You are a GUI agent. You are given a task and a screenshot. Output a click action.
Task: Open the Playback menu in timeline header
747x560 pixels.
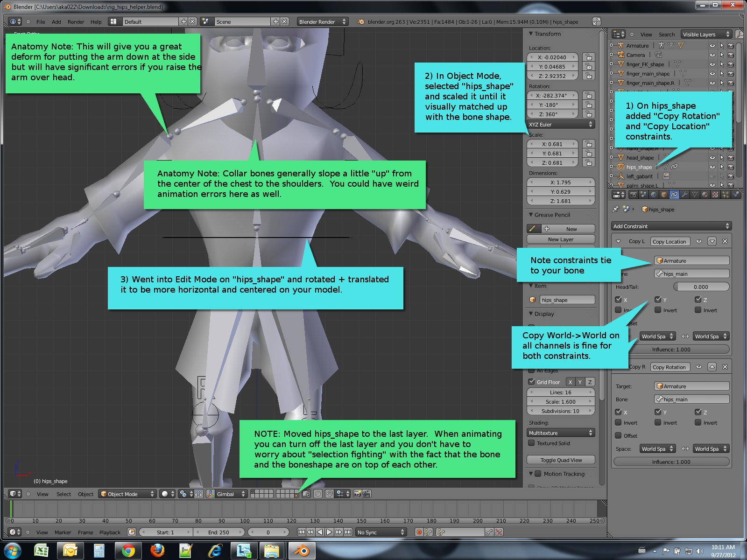(110, 532)
